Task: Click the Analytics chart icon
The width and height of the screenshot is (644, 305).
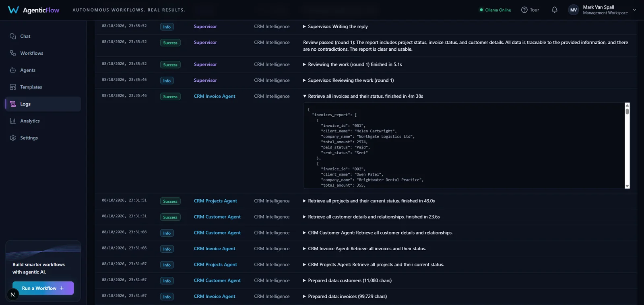Action: (13, 121)
